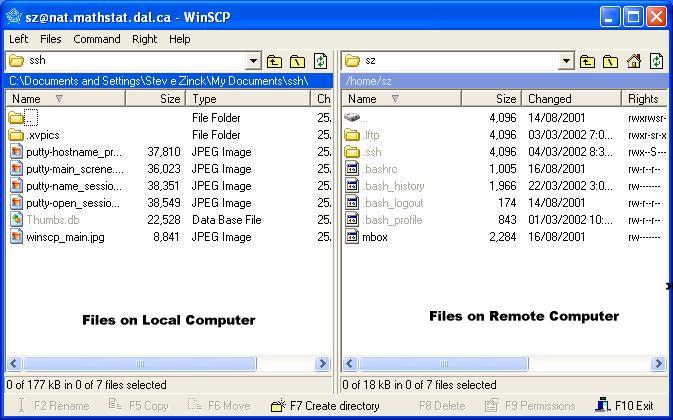Click the remote panel horizontal scrollbar thumb
673x420 pixels.
tap(444, 364)
